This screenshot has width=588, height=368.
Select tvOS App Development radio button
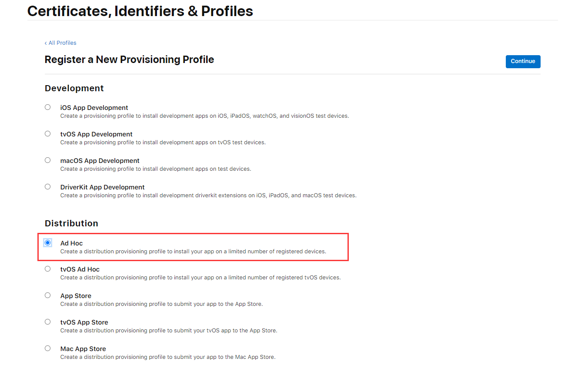[x=47, y=134]
